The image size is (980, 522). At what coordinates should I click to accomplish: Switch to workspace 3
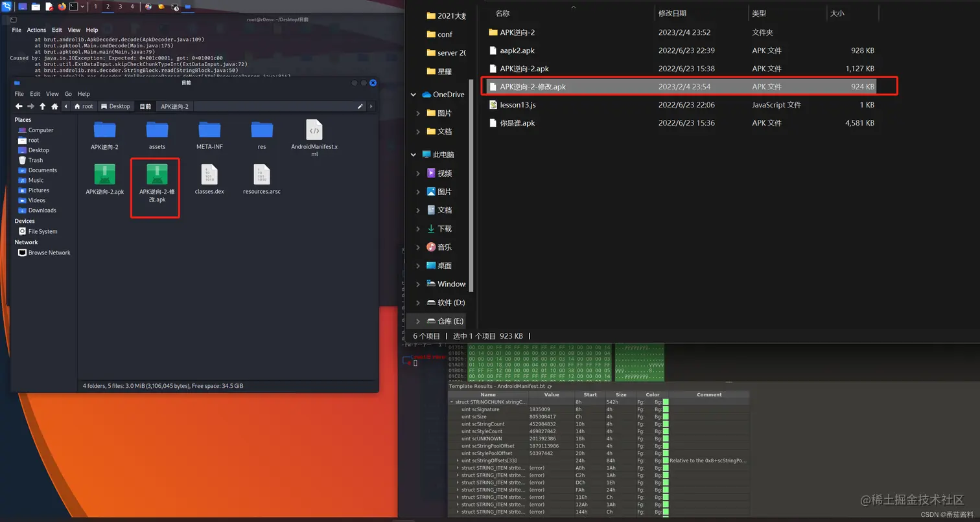tap(120, 6)
